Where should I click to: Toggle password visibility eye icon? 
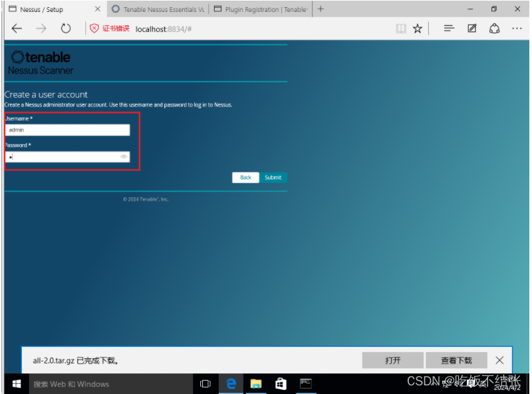click(x=124, y=157)
